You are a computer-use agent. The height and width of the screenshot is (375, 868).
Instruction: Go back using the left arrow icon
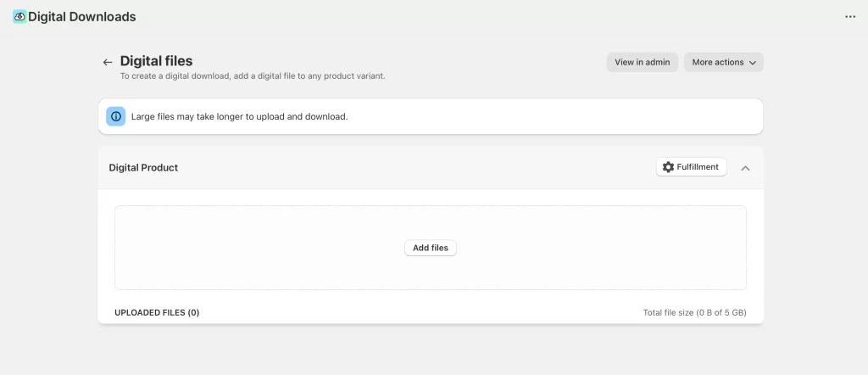[108, 62]
